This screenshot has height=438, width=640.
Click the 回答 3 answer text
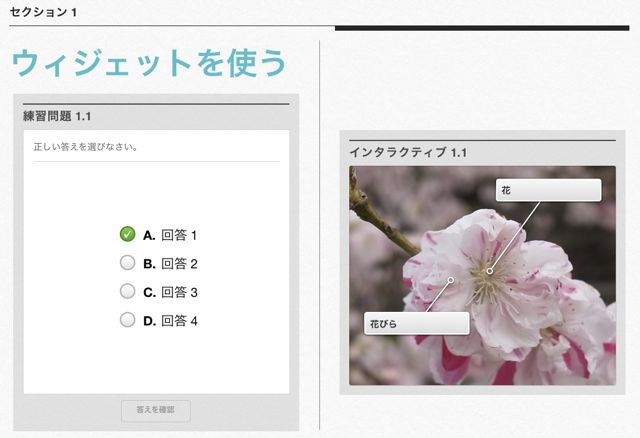point(180,292)
